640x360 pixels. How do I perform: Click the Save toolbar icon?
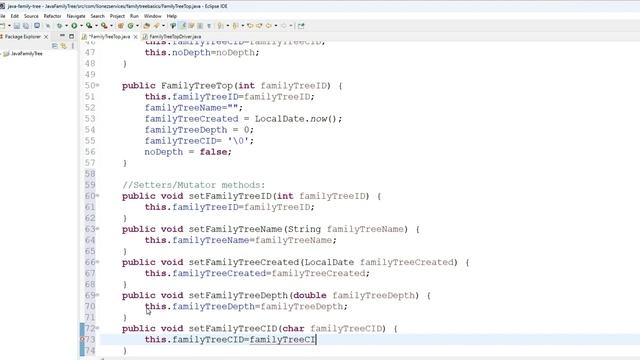tap(17, 26)
